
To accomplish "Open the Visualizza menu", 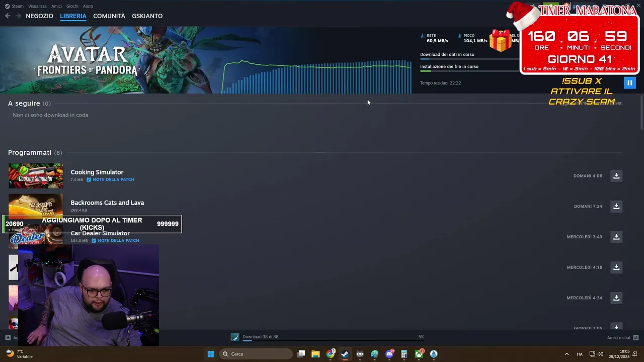I will (37, 6).
